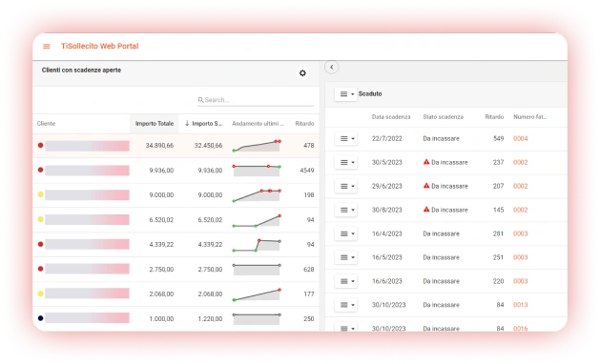Open invoice link 0004
Viewport: 600px width, 364px height.
(x=521, y=138)
